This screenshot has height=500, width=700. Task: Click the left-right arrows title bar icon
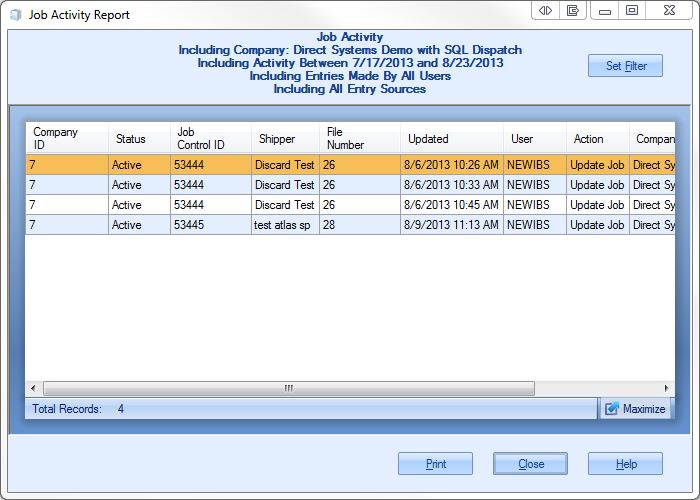pyautogui.click(x=545, y=11)
